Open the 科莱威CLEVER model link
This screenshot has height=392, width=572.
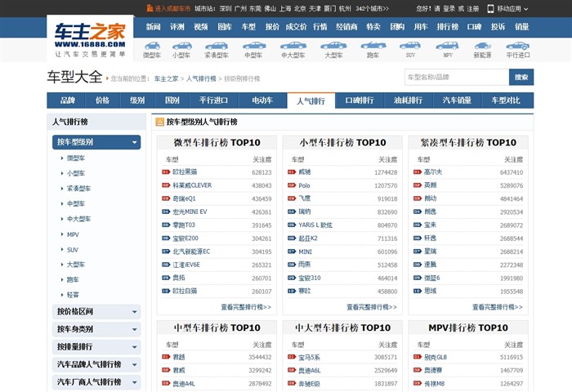coord(192,185)
